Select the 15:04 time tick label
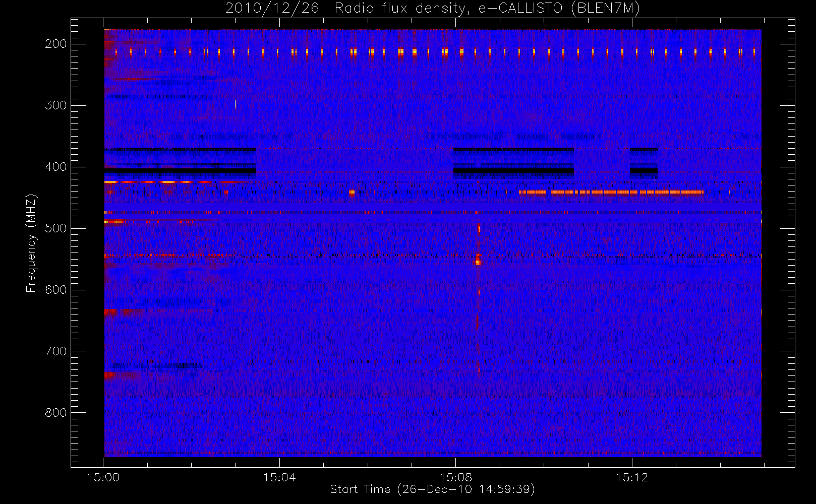This screenshot has width=816, height=504. (279, 477)
